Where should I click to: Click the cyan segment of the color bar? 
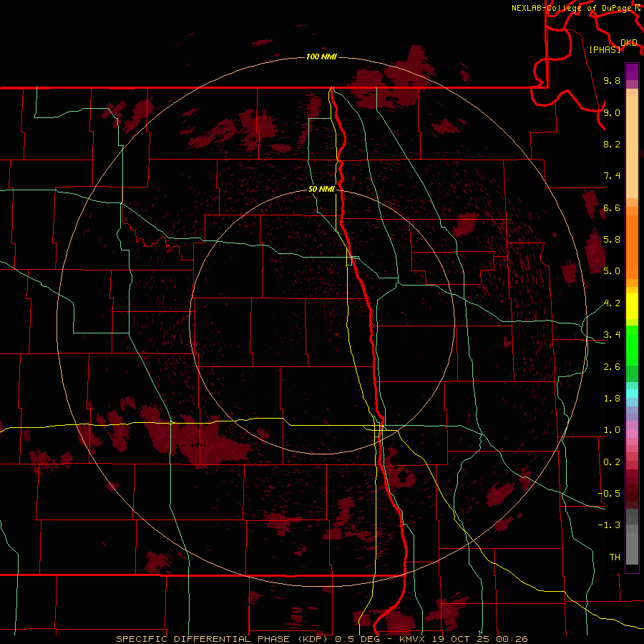tap(632, 394)
